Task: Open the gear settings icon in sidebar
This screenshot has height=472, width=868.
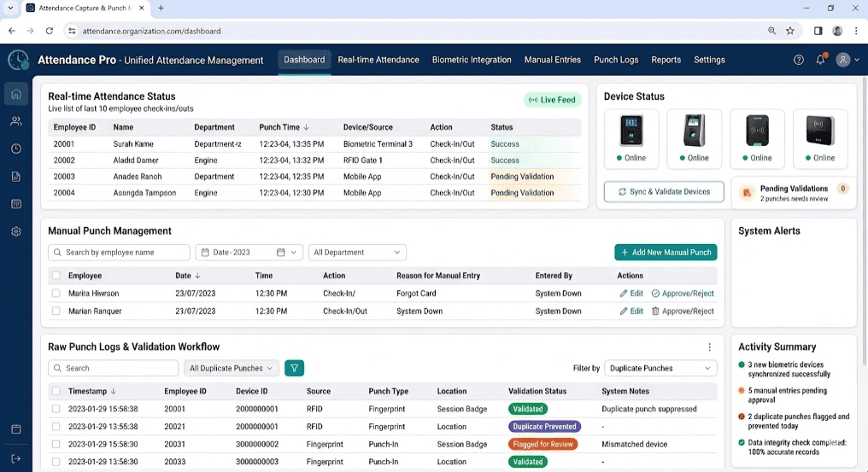Action: [16, 232]
